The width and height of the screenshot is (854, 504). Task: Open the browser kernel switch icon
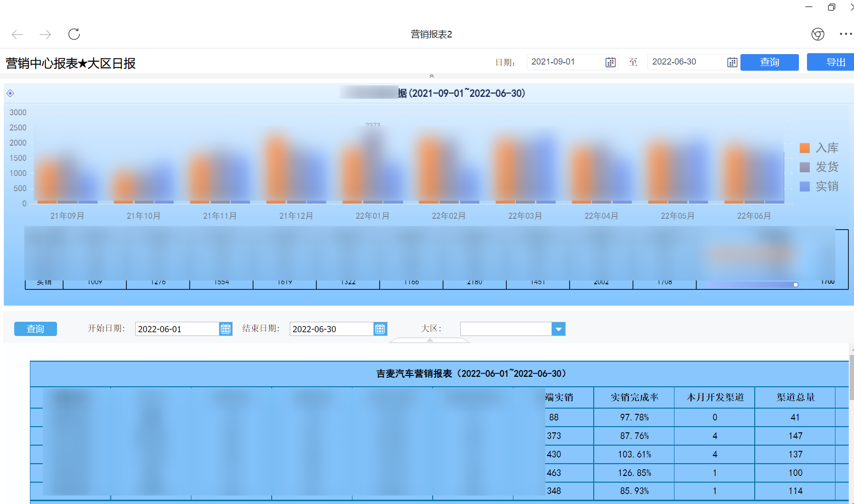coord(817,34)
